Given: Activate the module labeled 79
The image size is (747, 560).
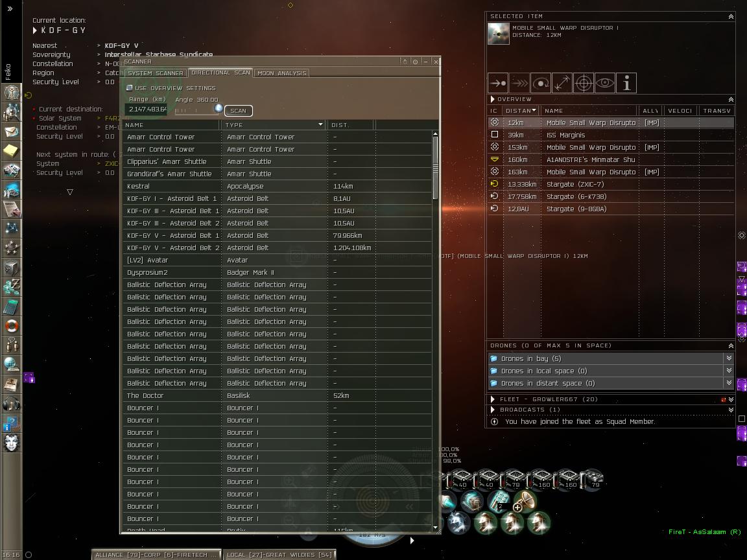Looking at the screenshot, I should (592, 480).
